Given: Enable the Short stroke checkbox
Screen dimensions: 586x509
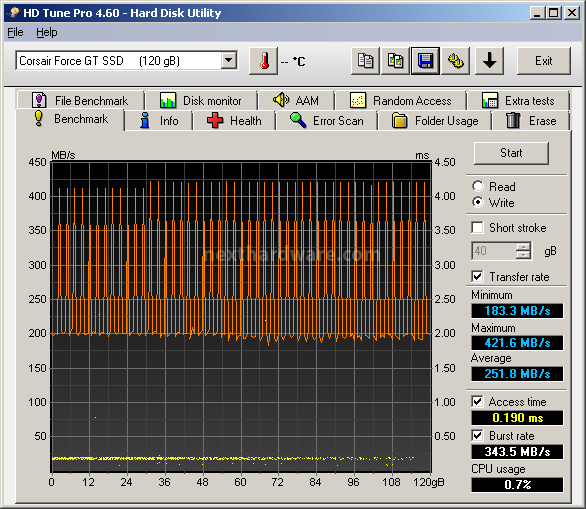Looking at the screenshot, I should pyautogui.click(x=477, y=227).
